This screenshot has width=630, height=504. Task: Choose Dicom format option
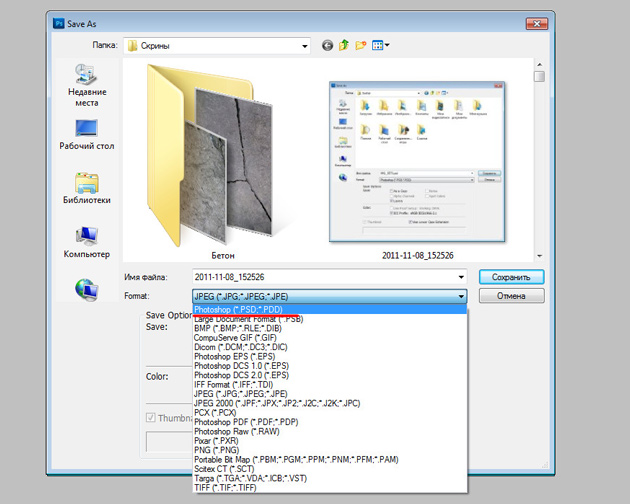[329, 347]
